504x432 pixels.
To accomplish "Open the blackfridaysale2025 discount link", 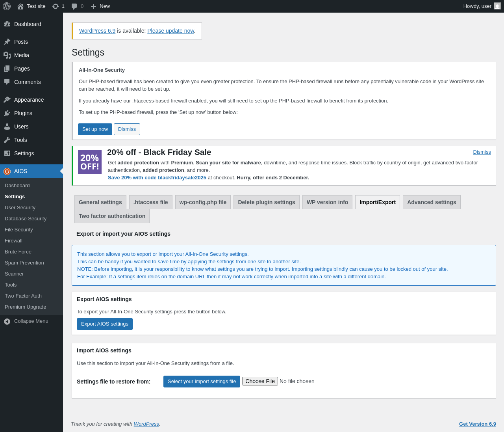I will click(x=157, y=178).
